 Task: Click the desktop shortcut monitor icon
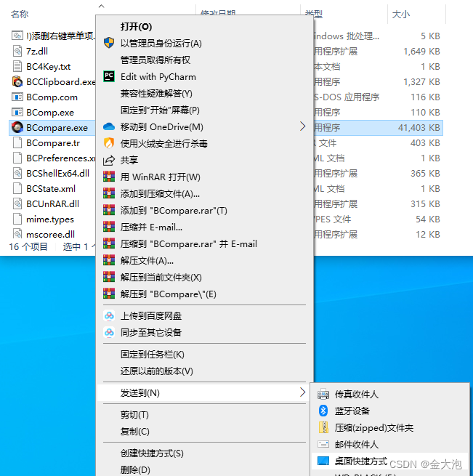[x=323, y=461]
